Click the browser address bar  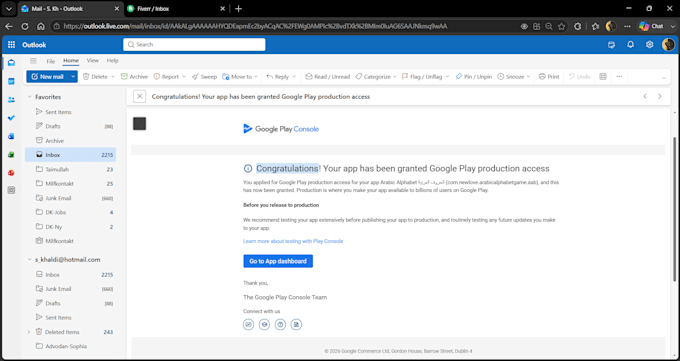tap(286, 26)
